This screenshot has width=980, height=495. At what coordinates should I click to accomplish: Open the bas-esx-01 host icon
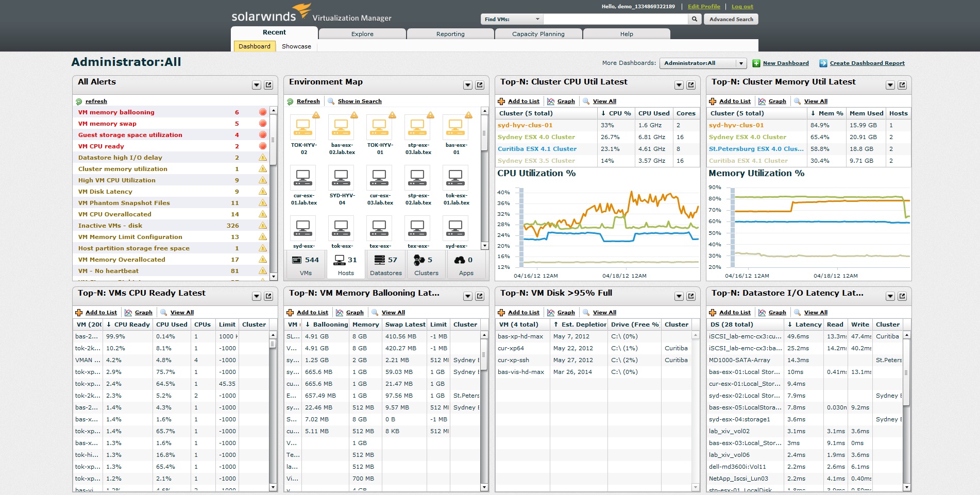click(455, 127)
